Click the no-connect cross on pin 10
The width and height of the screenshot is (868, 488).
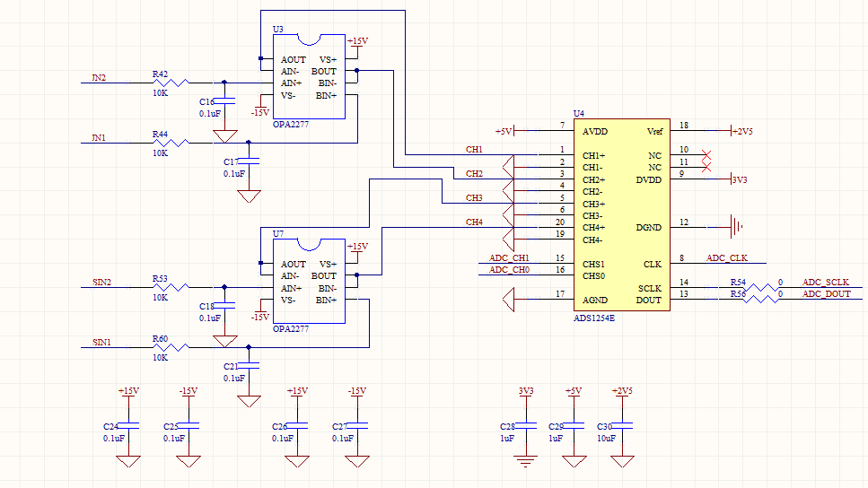(706, 155)
